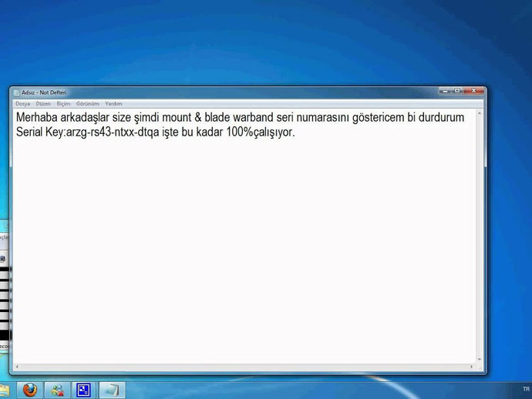
Task: Place the cursor on 'Serial Key' text
Action: pyautogui.click(x=39, y=132)
